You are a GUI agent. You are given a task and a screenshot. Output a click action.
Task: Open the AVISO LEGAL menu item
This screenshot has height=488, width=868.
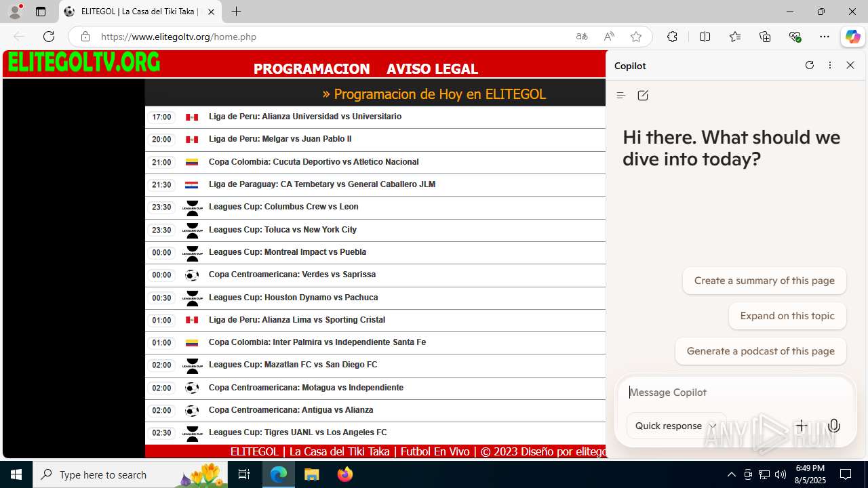[432, 68]
